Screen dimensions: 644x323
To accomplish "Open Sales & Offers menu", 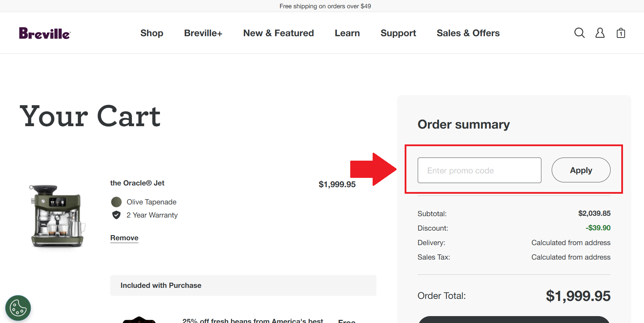I will [x=468, y=33].
